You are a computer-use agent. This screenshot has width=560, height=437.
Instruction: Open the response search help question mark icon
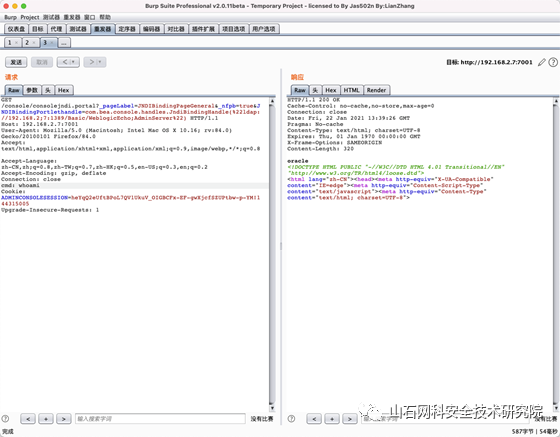click(291, 419)
